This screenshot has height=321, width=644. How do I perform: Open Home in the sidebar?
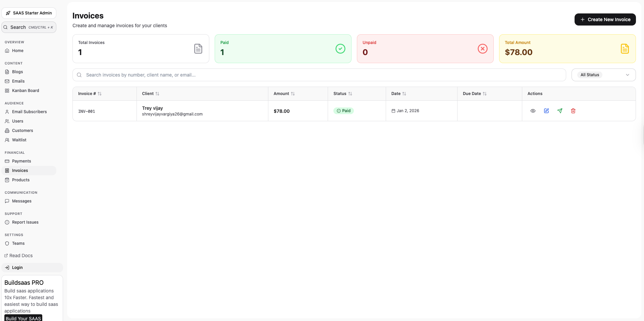29,51
